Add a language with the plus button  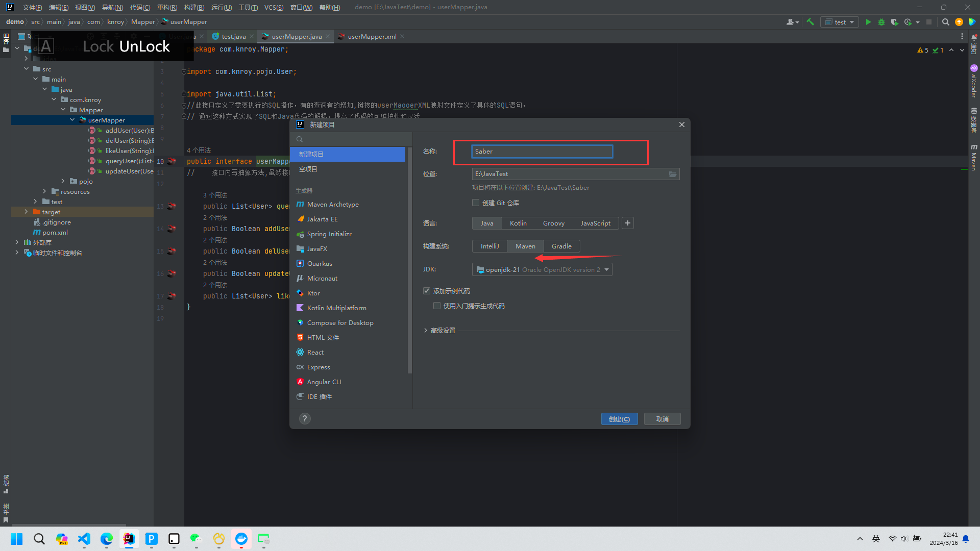coord(628,223)
